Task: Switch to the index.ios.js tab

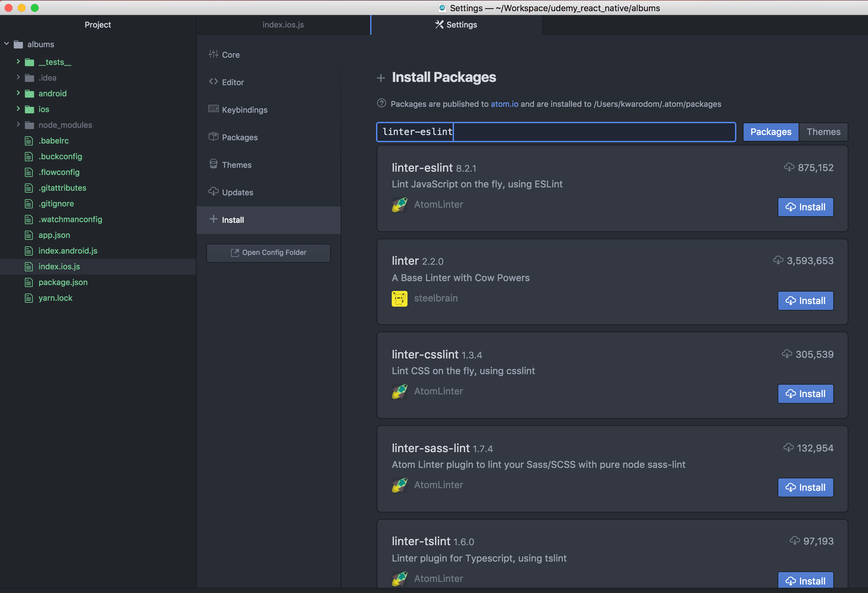Action: [283, 25]
